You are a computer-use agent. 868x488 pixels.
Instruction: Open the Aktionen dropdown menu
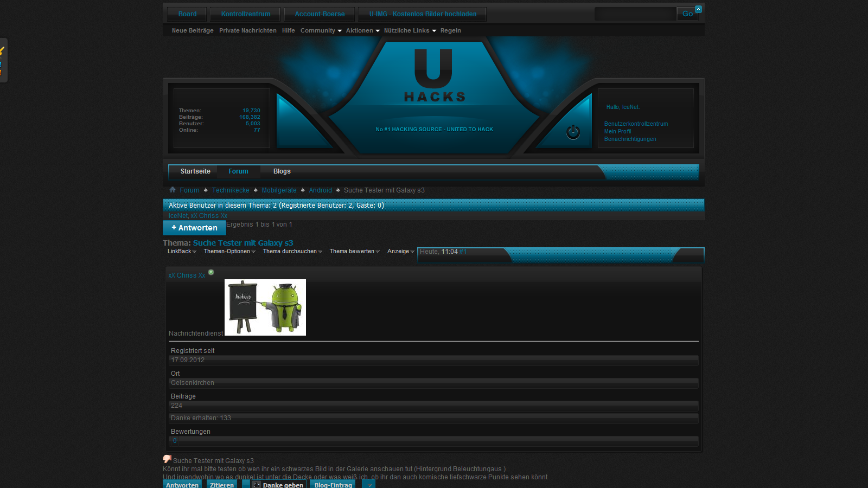click(x=363, y=31)
